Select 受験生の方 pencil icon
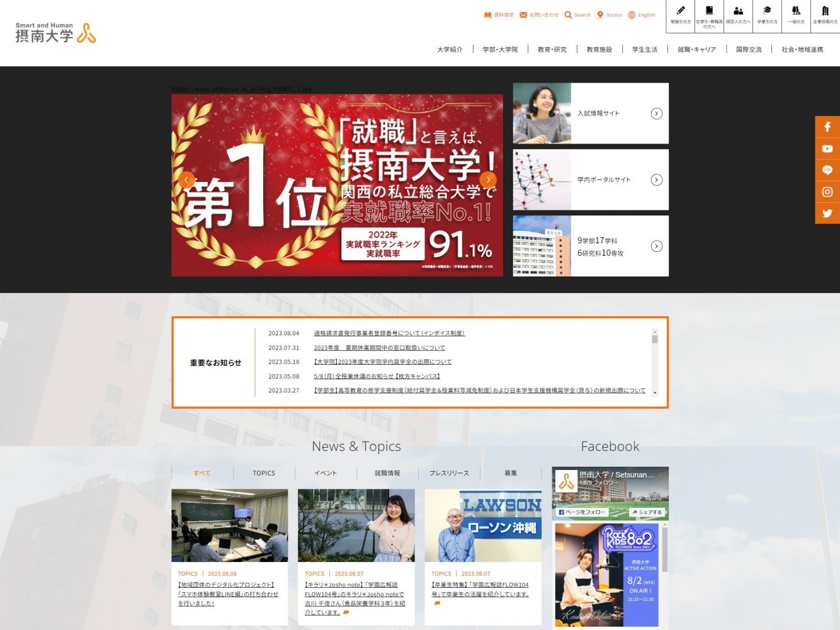840x630 pixels. click(x=681, y=16)
